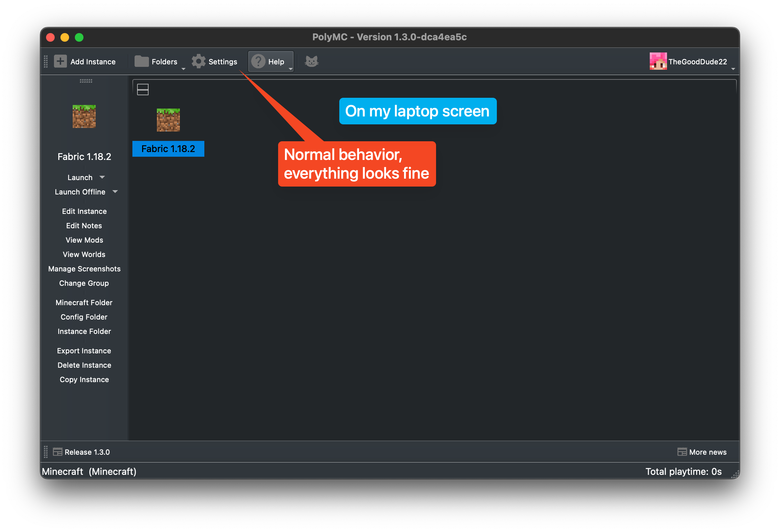This screenshot has height=532, width=780.
Task: Open the Folders icon in the toolbar
Action: [x=141, y=61]
